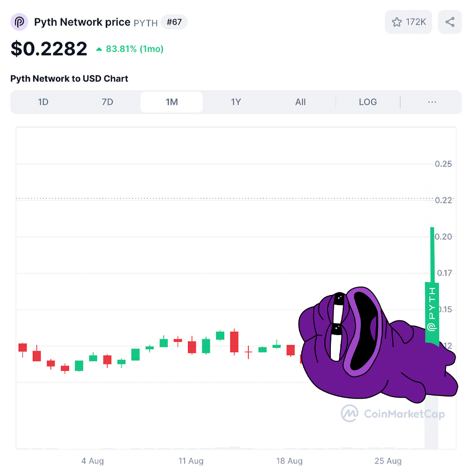Image resolution: width=476 pixels, height=476 pixels.
Task: Click the 0.25 price axis label
Action: pyautogui.click(x=443, y=164)
